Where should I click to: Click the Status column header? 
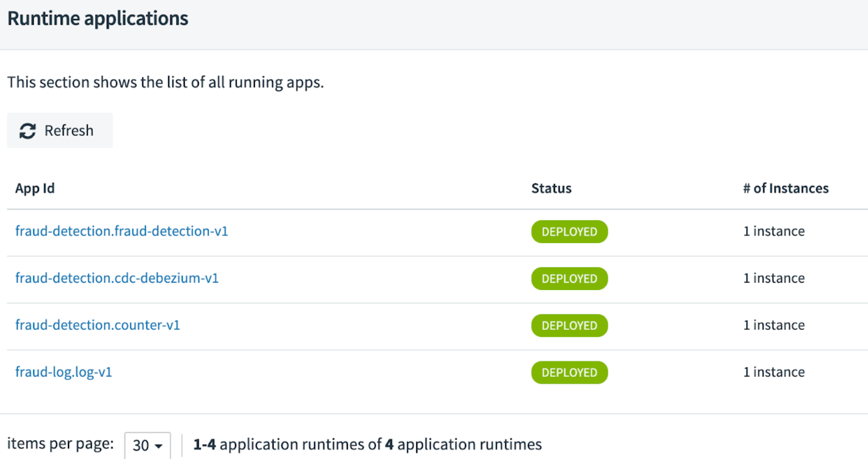(x=551, y=188)
